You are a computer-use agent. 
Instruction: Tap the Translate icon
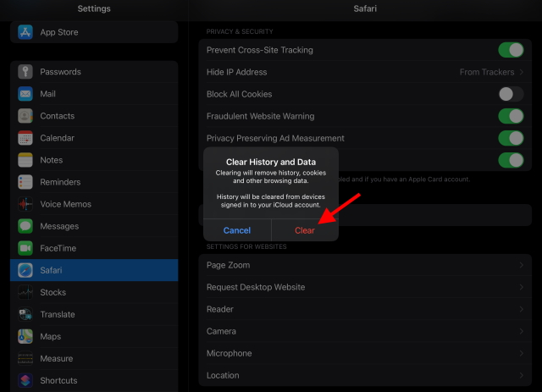tap(25, 314)
